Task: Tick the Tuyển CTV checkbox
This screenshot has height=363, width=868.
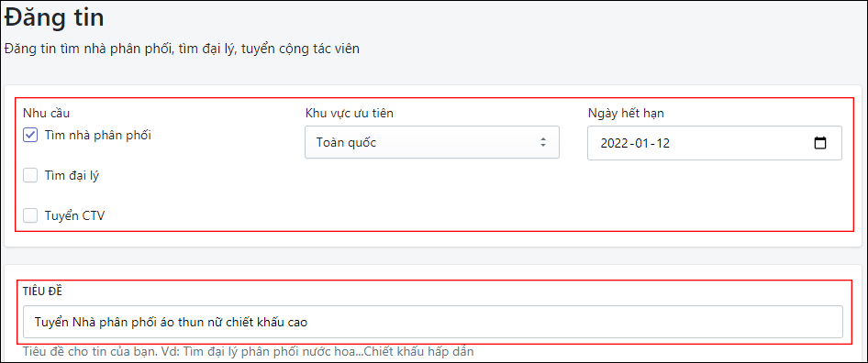Action: 30,215
